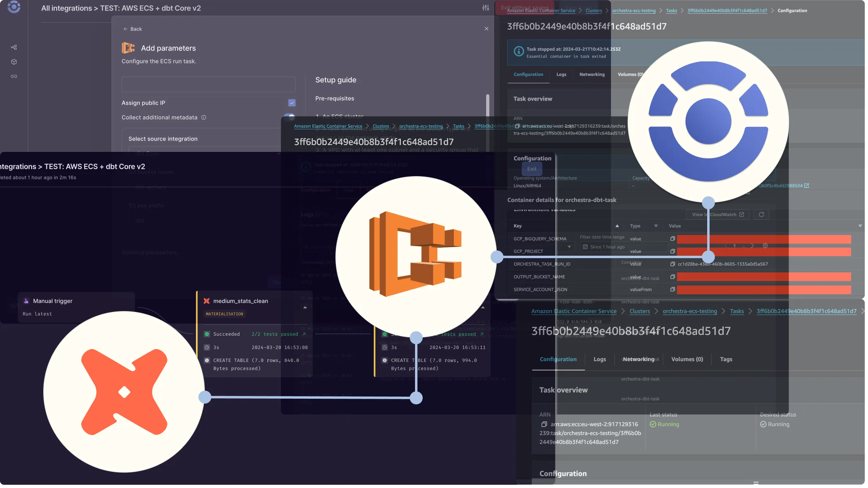Click the link icon in the left sidebar
This screenshot has height=488, width=868.
(14, 76)
